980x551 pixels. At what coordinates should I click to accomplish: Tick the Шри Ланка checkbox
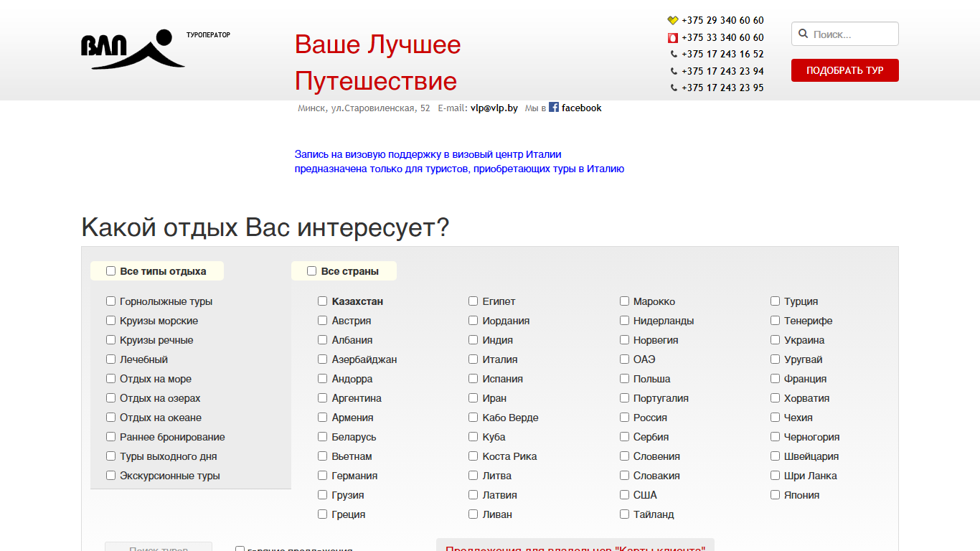pyautogui.click(x=776, y=476)
